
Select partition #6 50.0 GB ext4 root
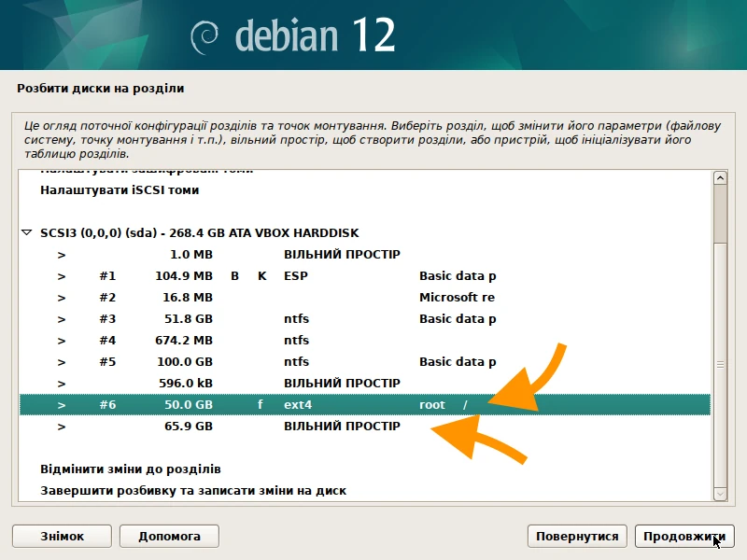(x=365, y=404)
